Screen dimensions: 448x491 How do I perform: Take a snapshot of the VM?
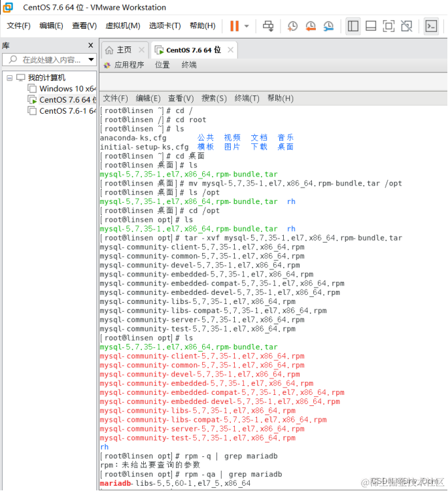click(x=292, y=26)
